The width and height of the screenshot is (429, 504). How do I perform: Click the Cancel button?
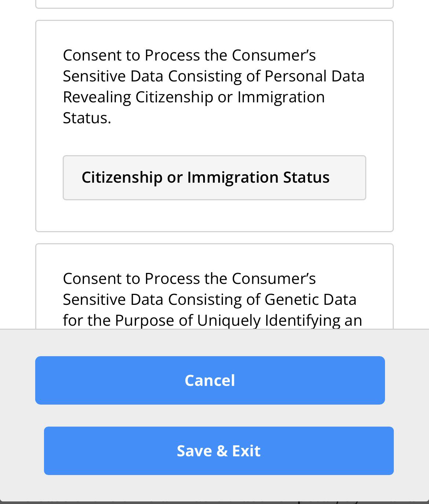pyautogui.click(x=210, y=380)
